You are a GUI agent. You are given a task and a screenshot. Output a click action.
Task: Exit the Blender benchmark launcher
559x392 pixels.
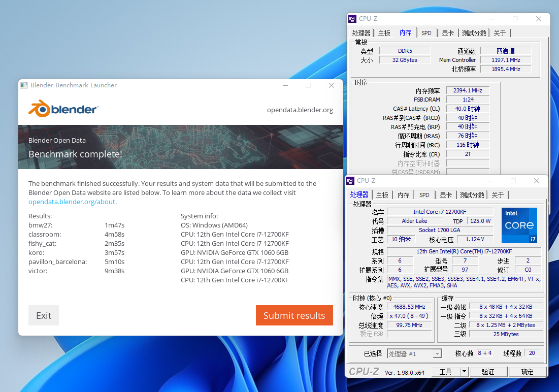(44, 315)
